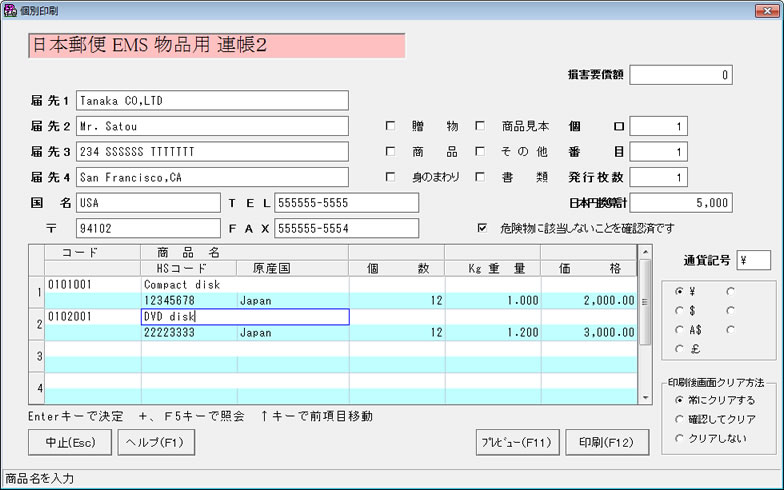Screen dimensions: 784x490
Task: Select row 3 header in item table
Action: coord(37,356)
